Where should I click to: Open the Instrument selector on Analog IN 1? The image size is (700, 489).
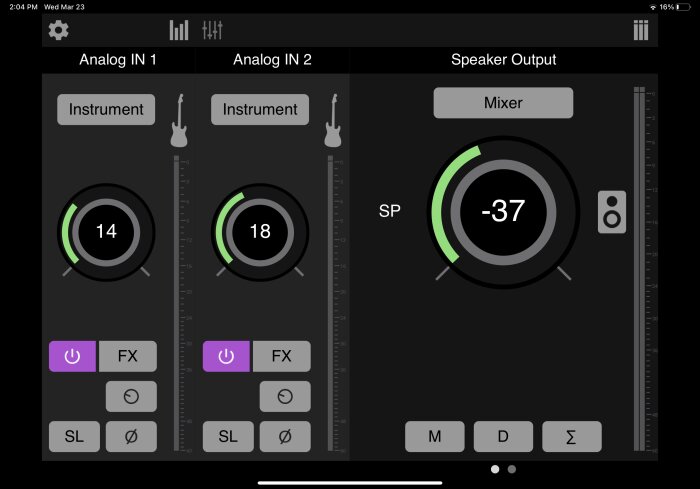point(106,109)
